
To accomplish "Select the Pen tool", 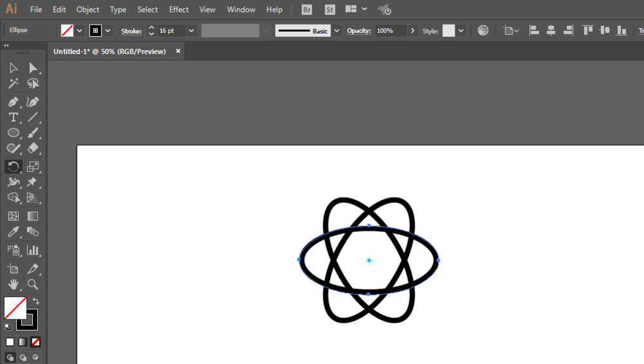I will (x=13, y=102).
